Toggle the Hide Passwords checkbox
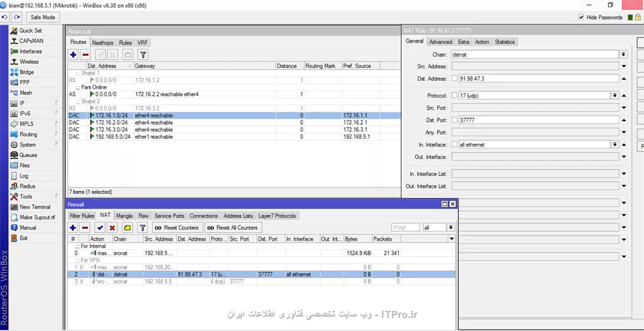Viewport: 644px width, 331px height. point(580,17)
